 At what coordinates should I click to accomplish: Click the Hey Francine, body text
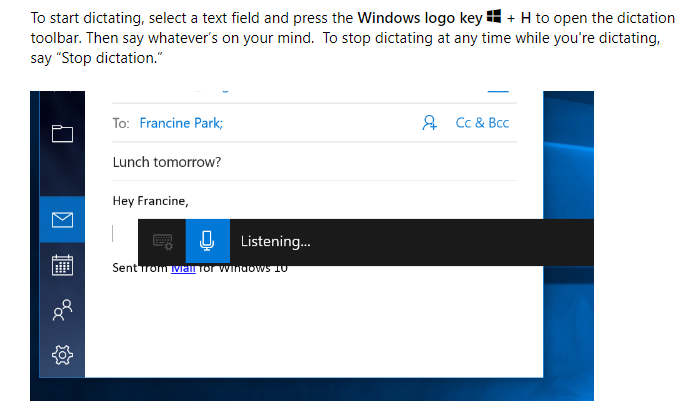pos(150,201)
